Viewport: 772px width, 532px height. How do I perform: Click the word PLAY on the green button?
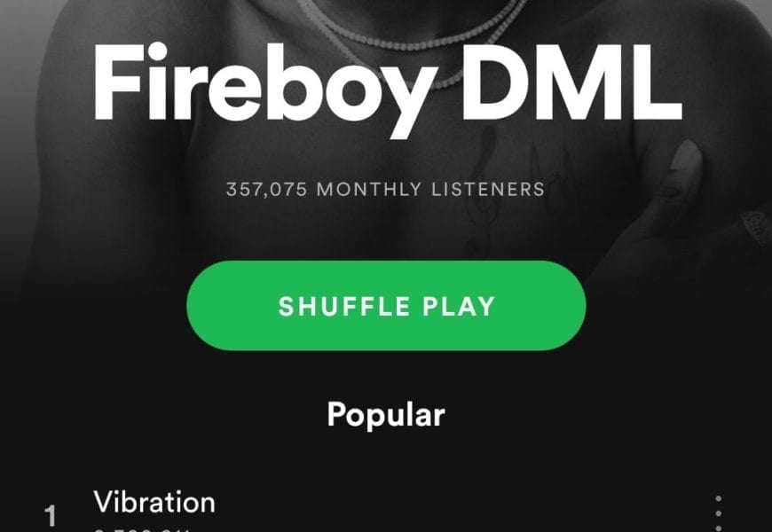pyautogui.click(x=459, y=306)
